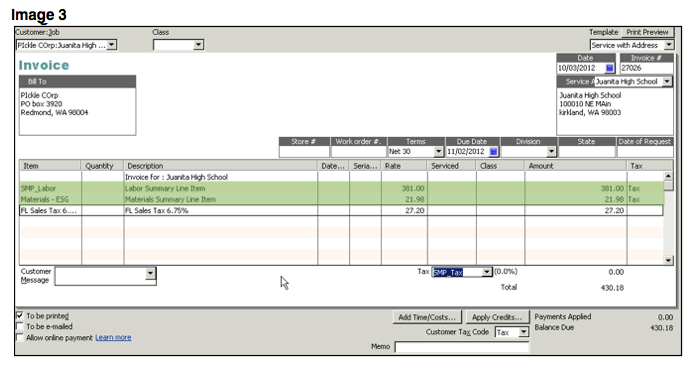Screen dimensions: 692x374
Task: Open the Customer Message dropdown
Action: pos(150,273)
